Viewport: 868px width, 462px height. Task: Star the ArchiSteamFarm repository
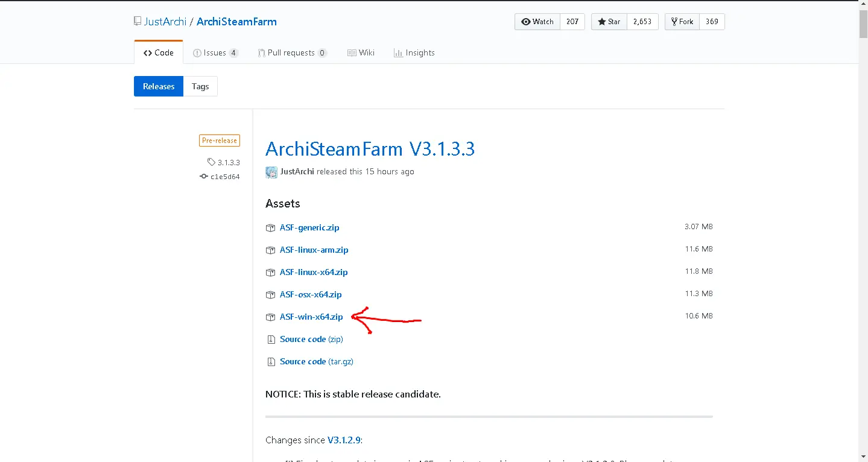click(x=609, y=22)
